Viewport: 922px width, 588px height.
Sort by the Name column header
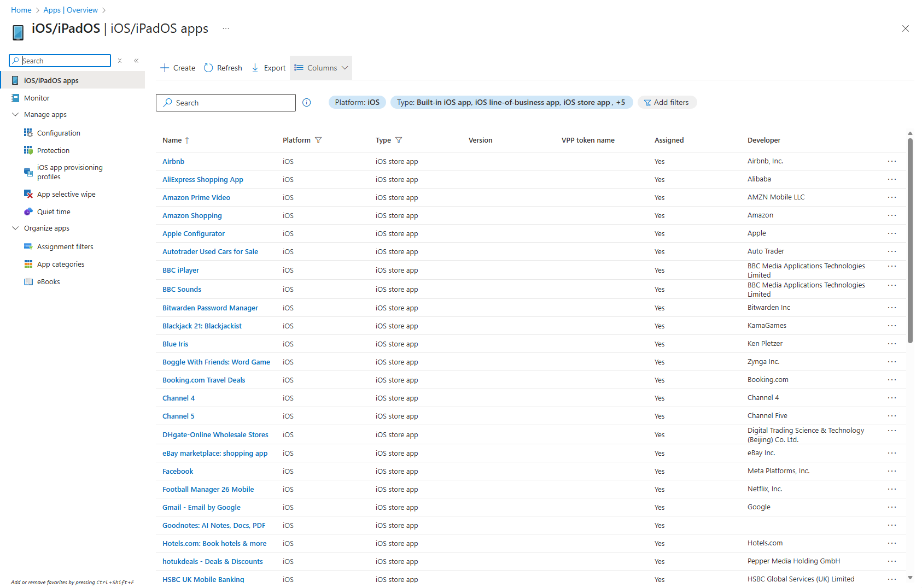[172, 140]
